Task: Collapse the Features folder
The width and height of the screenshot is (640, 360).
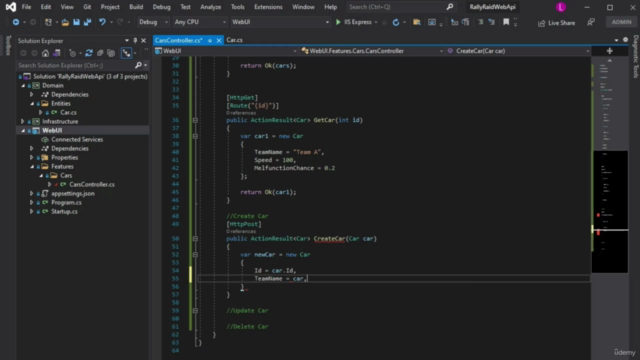Action: coord(32,167)
